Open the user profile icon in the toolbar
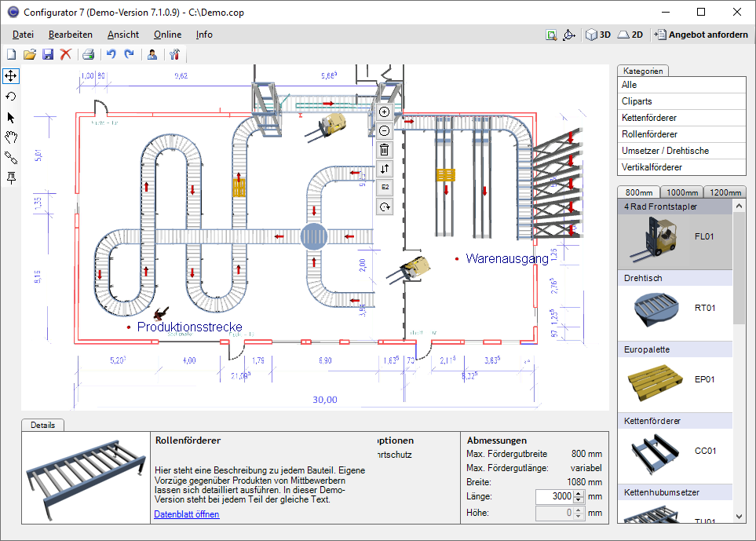Screen dimensions: 756x541 click(152, 54)
